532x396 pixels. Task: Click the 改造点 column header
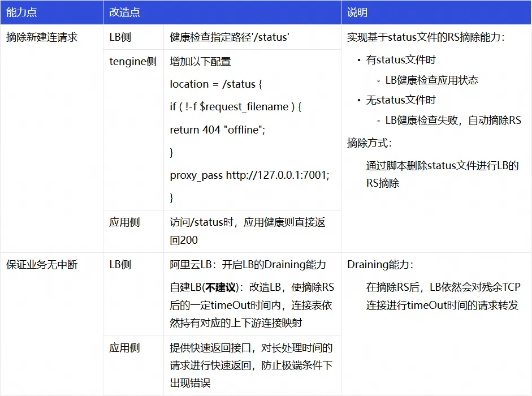pyautogui.click(x=222, y=12)
